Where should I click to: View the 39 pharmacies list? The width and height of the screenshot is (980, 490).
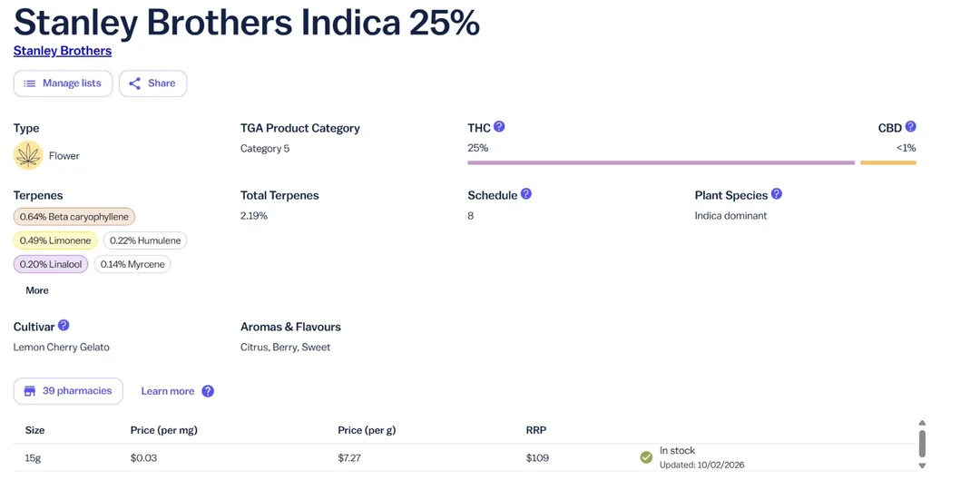[x=68, y=391]
